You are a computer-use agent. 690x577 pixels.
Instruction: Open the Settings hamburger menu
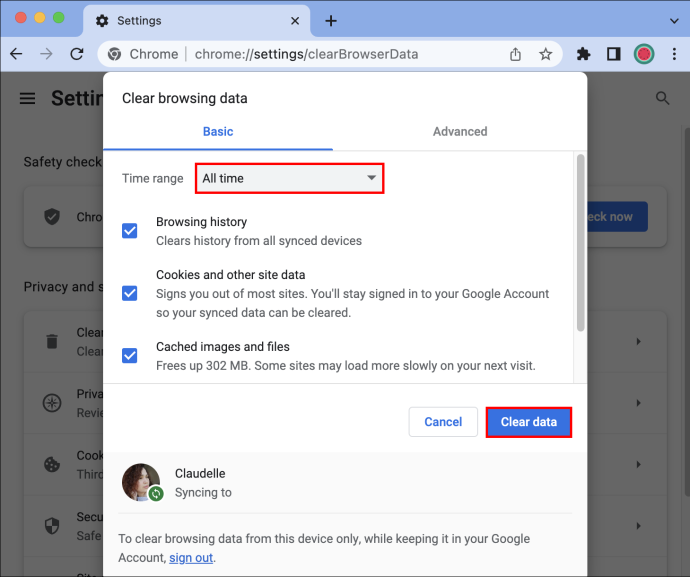27,98
